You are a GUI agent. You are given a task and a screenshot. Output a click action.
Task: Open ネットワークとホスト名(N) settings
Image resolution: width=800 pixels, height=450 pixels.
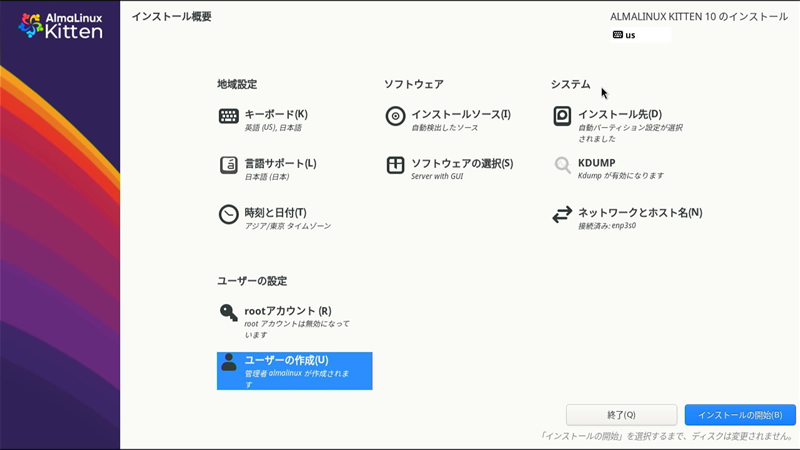pos(640,212)
